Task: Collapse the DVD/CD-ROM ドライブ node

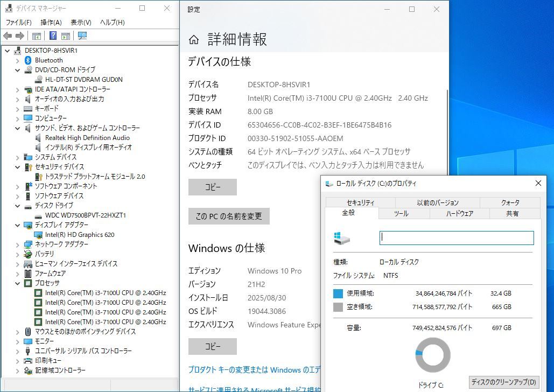Action: [x=17, y=70]
